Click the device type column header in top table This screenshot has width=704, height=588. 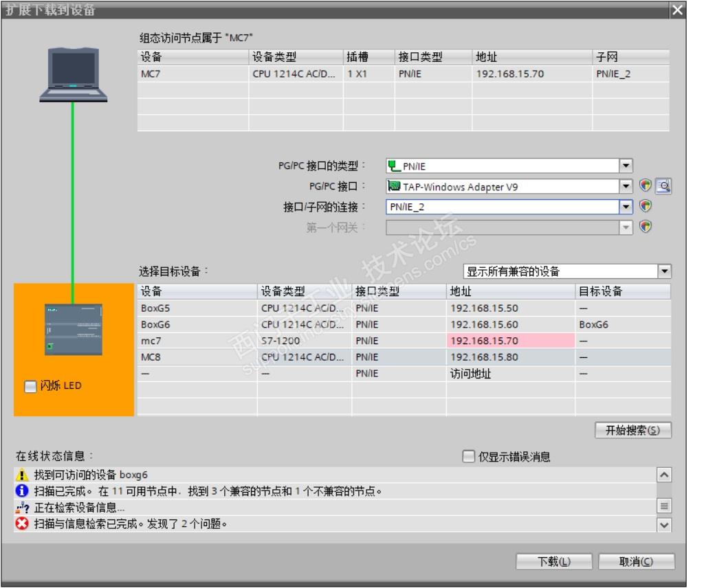coord(296,57)
